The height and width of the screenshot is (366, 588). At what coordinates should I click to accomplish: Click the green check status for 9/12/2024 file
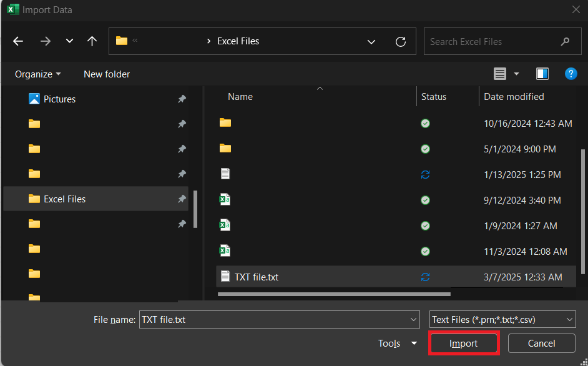coord(425,200)
